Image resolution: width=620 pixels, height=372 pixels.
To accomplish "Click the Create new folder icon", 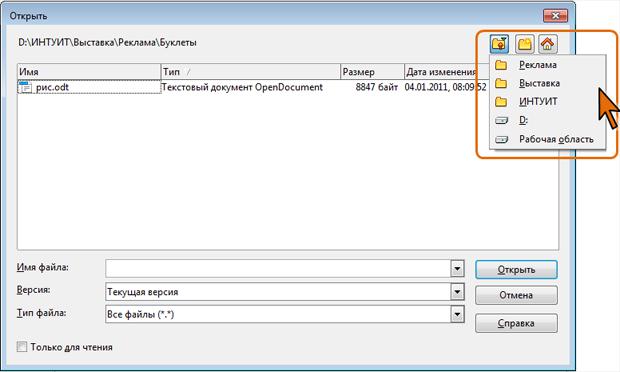I will [525, 44].
